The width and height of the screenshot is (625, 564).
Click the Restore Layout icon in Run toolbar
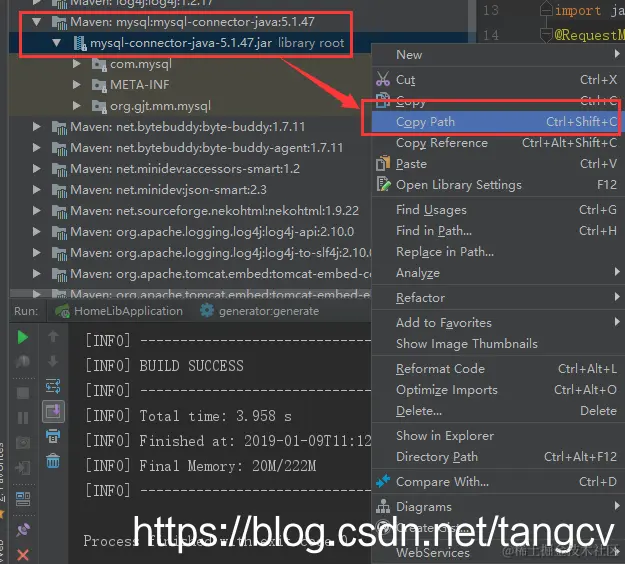(23, 499)
